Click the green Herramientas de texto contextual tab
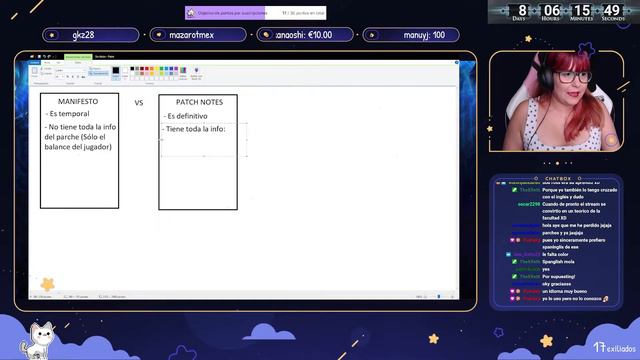 pyautogui.click(x=78, y=57)
